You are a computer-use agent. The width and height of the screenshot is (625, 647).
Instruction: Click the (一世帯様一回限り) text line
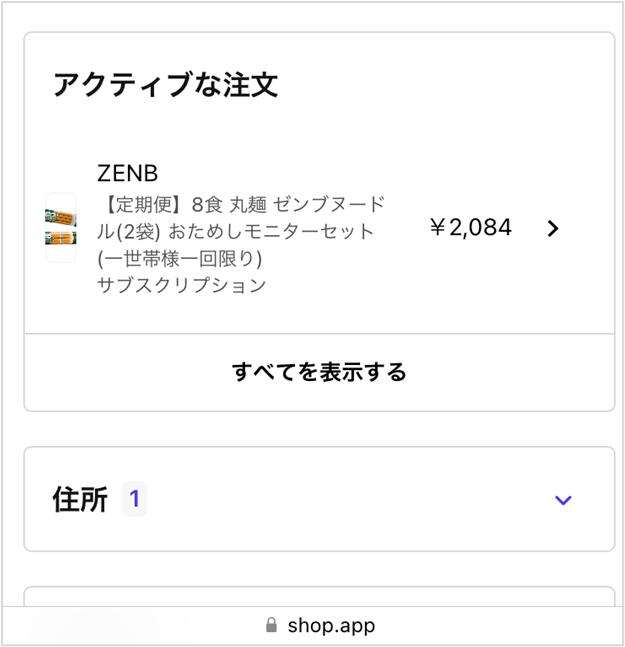[179, 259]
